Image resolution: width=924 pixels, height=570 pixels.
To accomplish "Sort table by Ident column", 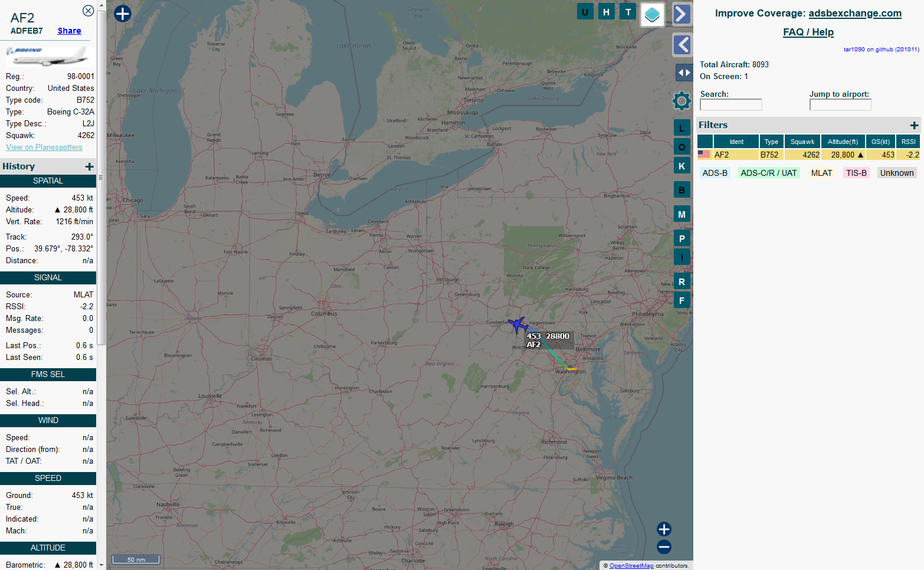I will pos(736,142).
